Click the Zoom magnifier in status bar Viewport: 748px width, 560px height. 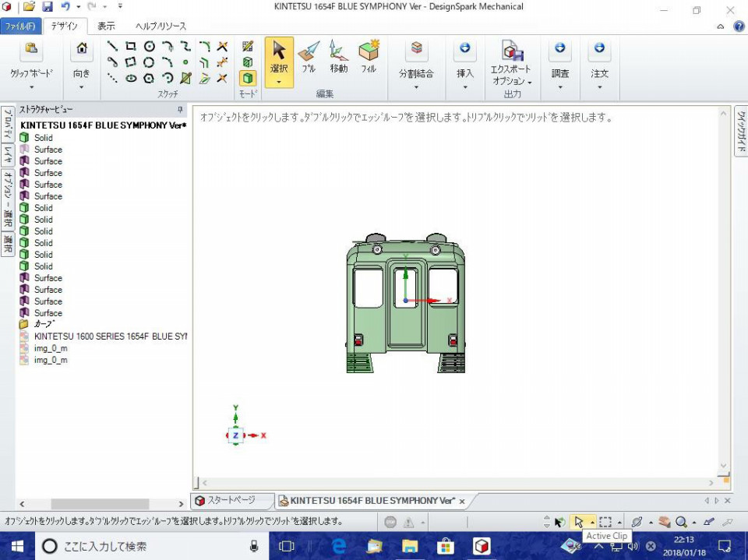click(681, 522)
